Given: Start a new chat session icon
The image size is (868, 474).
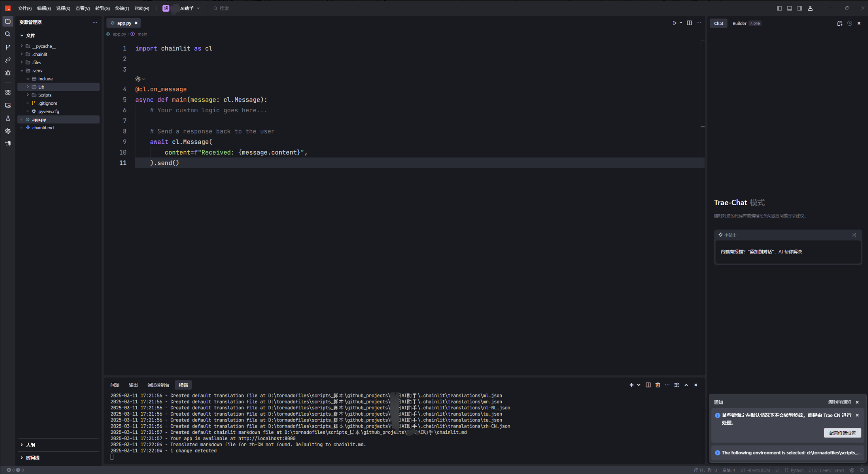Looking at the screenshot, I should click(x=839, y=23).
